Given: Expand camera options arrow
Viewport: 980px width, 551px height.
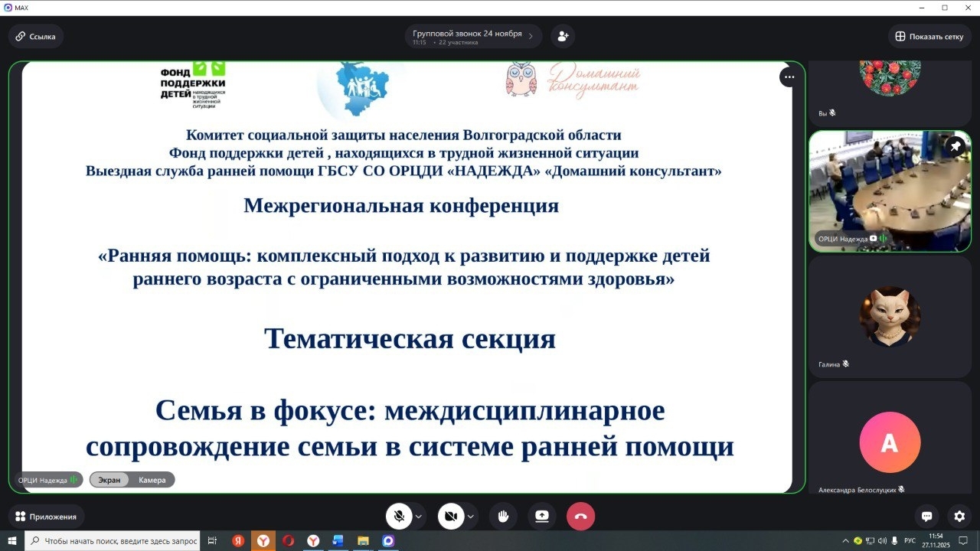Looking at the screenshot, I should (x=470, y=517).
